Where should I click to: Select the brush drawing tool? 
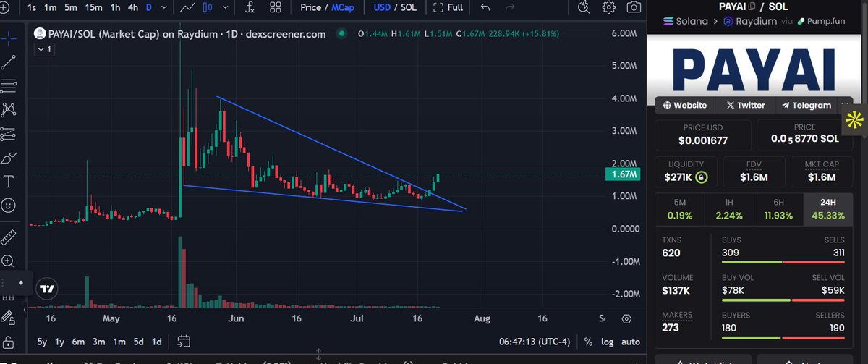(x=9, y=157)
